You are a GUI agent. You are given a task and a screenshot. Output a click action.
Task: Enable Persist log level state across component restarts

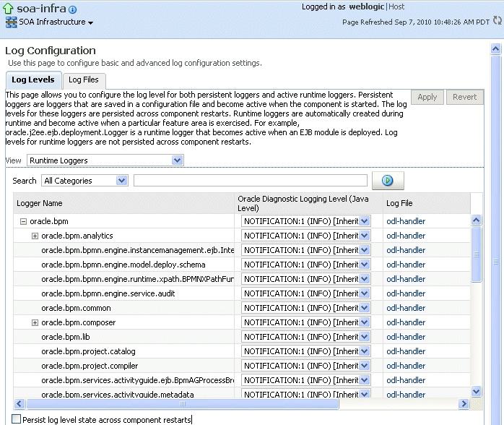coord(16,419)
